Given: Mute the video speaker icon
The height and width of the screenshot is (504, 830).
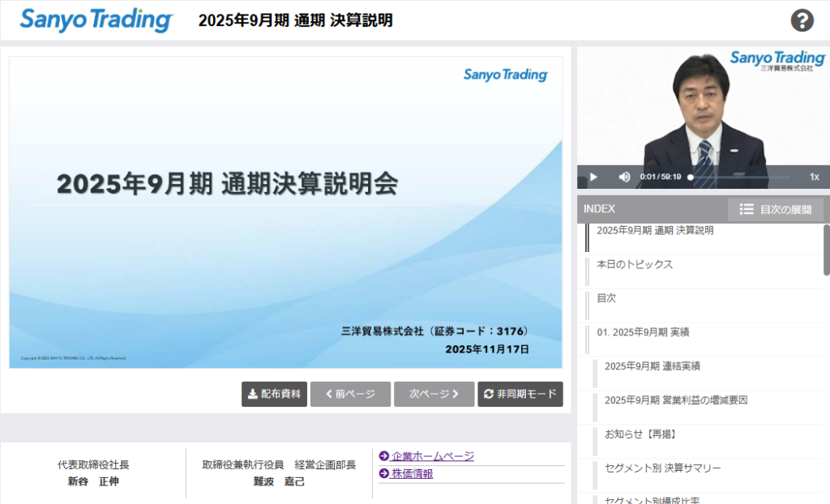Looking at the screenshot, I should 624,177.
